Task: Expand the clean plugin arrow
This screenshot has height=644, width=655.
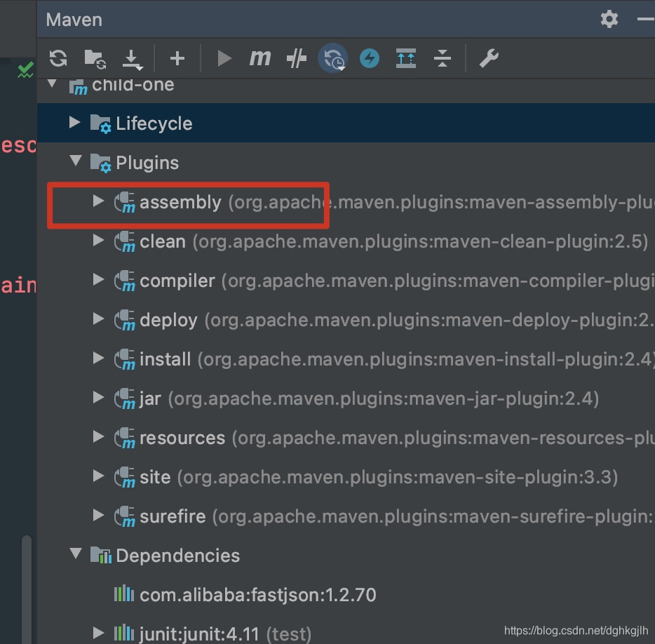Action: 99,241
